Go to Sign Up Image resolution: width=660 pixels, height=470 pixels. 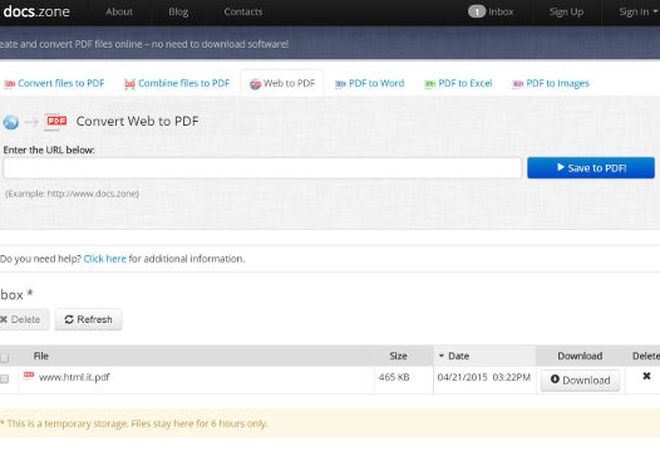[566, 12]
